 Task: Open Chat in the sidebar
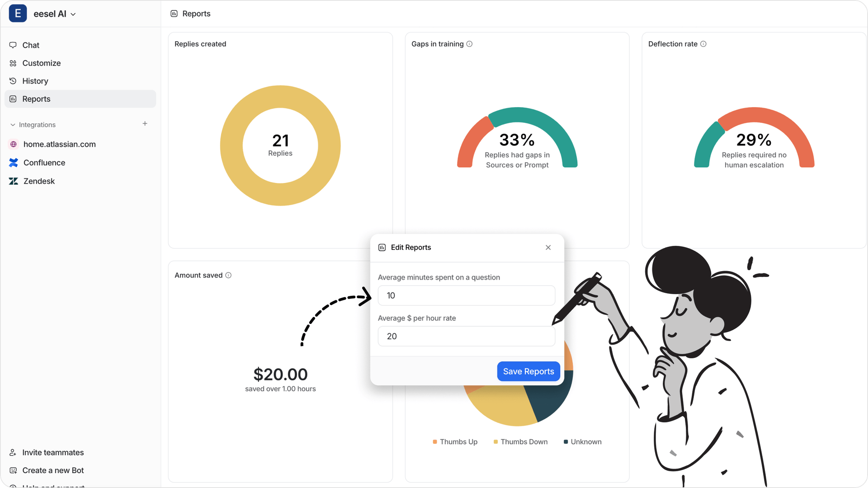point(80,45)
